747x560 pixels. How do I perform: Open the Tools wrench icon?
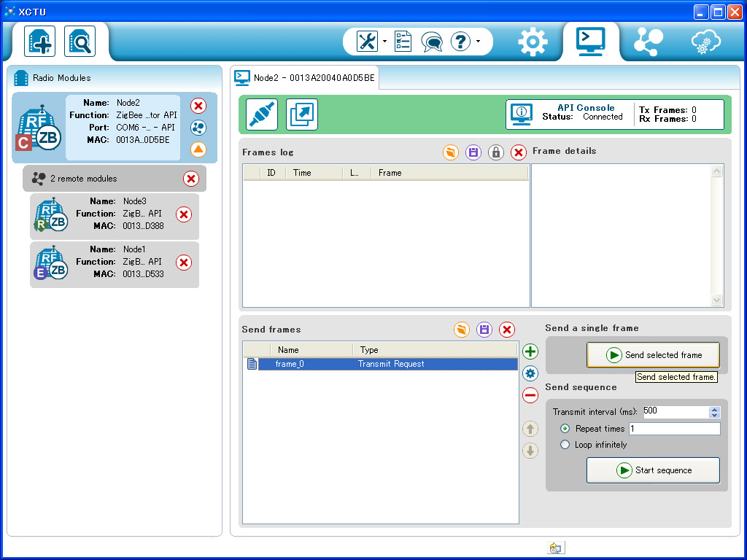pos(367,42)
